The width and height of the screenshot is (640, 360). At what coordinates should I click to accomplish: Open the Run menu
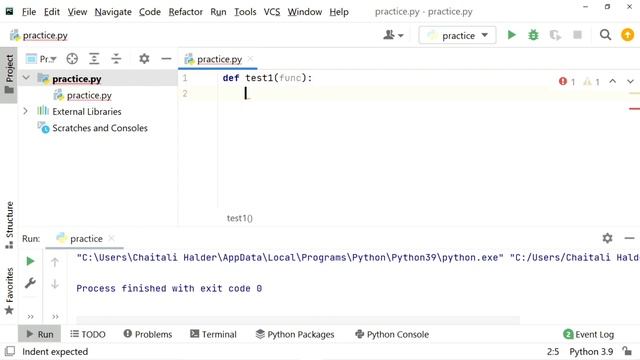218,12
